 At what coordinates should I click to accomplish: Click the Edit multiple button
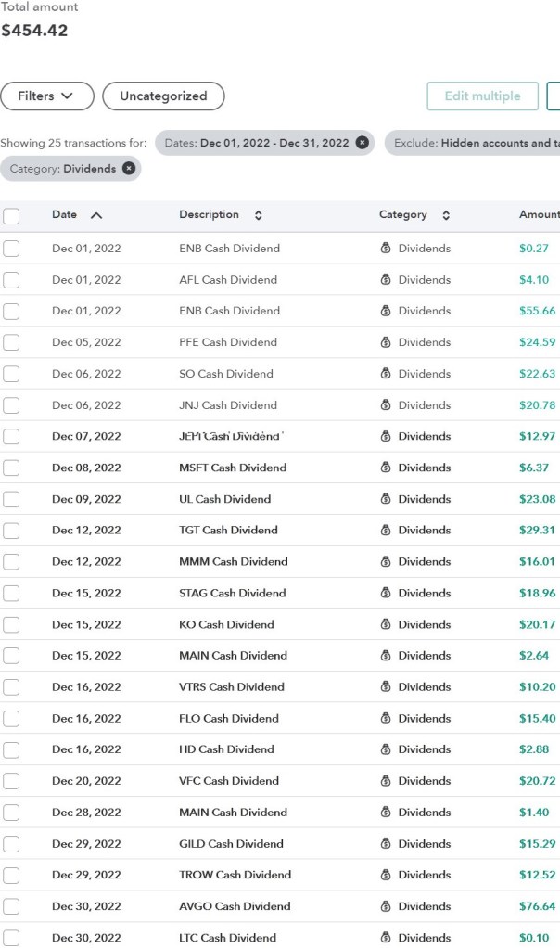coord(481,96)
